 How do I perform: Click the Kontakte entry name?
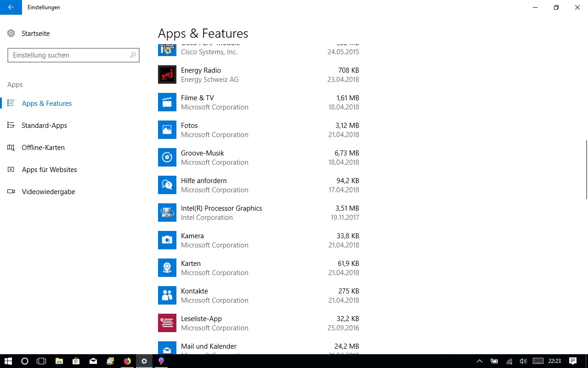coord(194,291)
